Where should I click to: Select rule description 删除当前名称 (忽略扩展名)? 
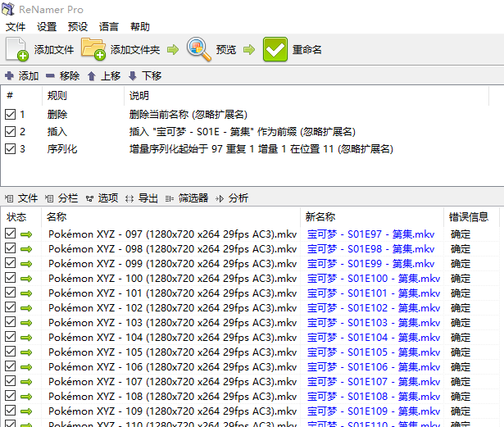pos(188,115)
